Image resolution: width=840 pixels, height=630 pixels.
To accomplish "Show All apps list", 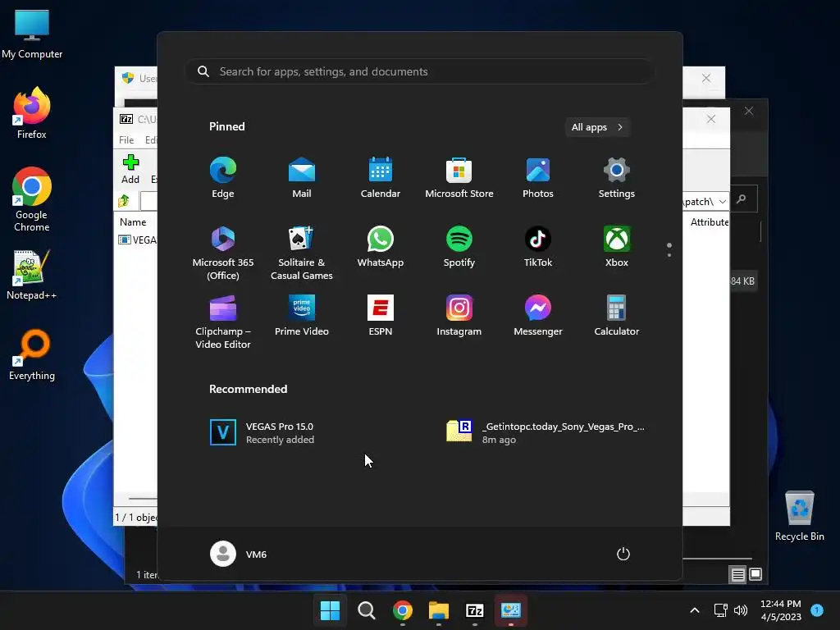I will 597,127.
